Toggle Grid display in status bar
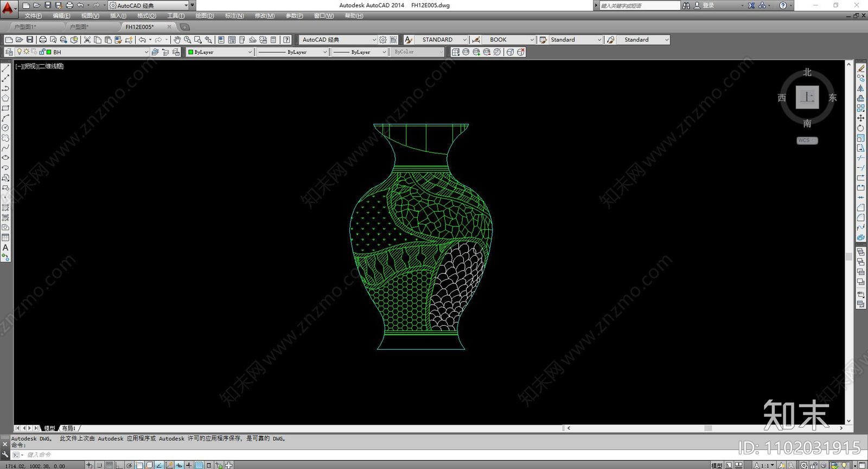The width and height of the screenshot is (868, 469). 109,465
